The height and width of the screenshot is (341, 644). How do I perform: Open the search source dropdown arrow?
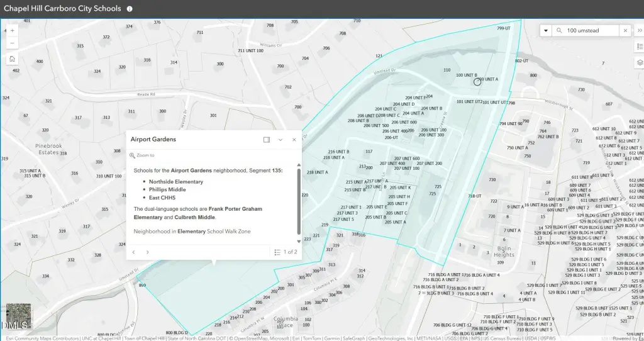point(545,30)
